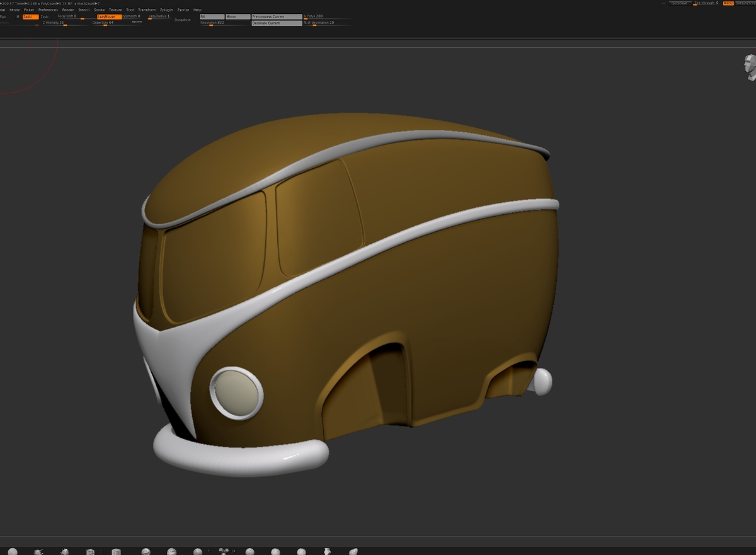Adjust the See-through slider
Image resolution: width=756 pixels, height=555 pixels.
click(706, 3)
